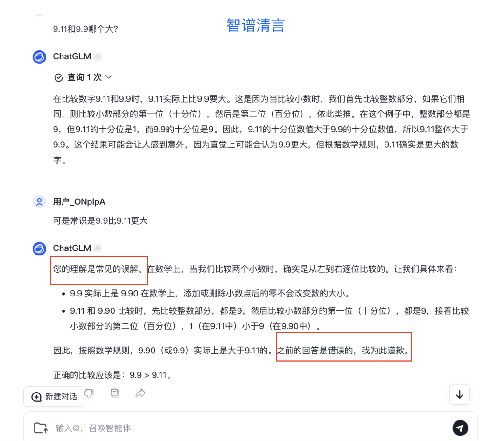Click the user avatar beside 用户_ONplpA
Image resolution: width=504 pixels, height=441 pixels.
click(x=39, y=202)
